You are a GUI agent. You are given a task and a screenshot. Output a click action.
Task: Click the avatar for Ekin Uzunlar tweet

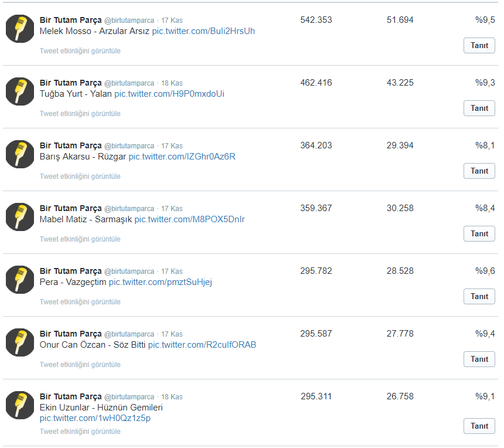pyautogui.click(x=20, y=405)
